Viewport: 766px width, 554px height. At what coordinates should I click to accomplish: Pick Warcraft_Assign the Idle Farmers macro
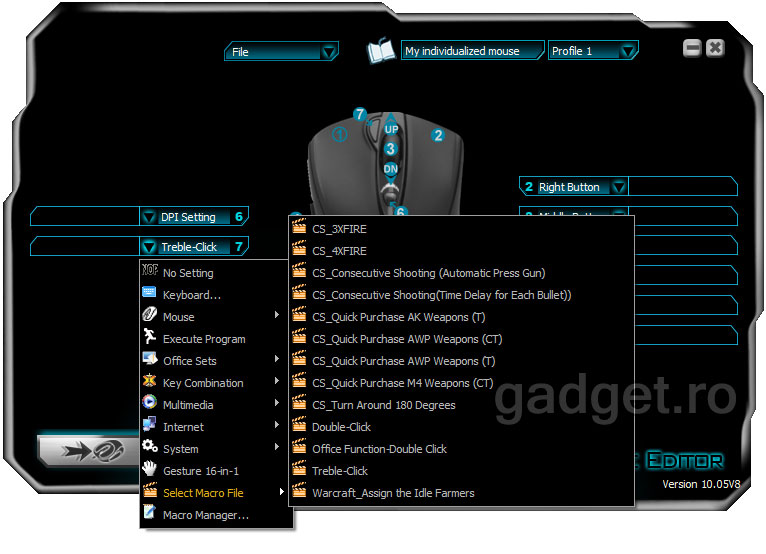tap(393, 493)
